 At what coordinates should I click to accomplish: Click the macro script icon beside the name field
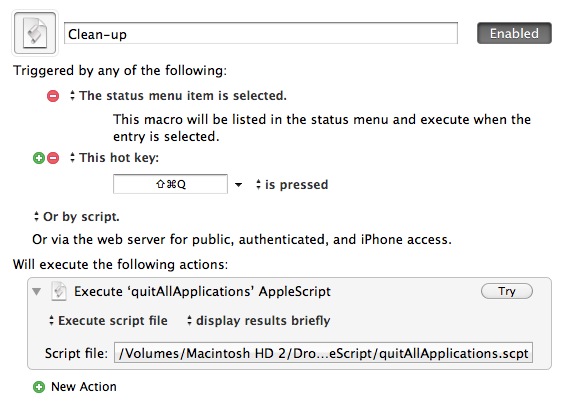click(x=35, y=33)
